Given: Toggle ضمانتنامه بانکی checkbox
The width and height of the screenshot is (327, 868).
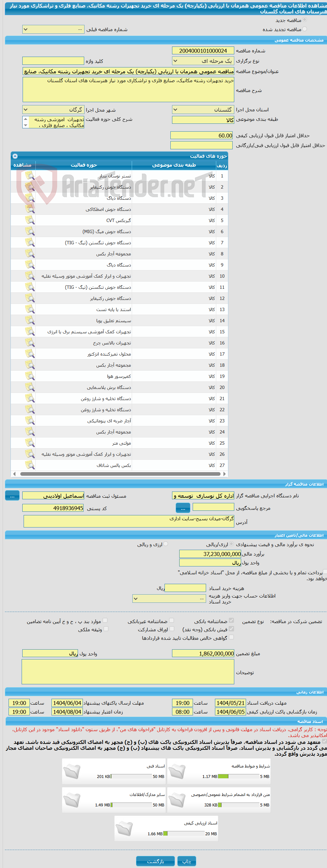Looking at the screenshot, I should 231,620.
